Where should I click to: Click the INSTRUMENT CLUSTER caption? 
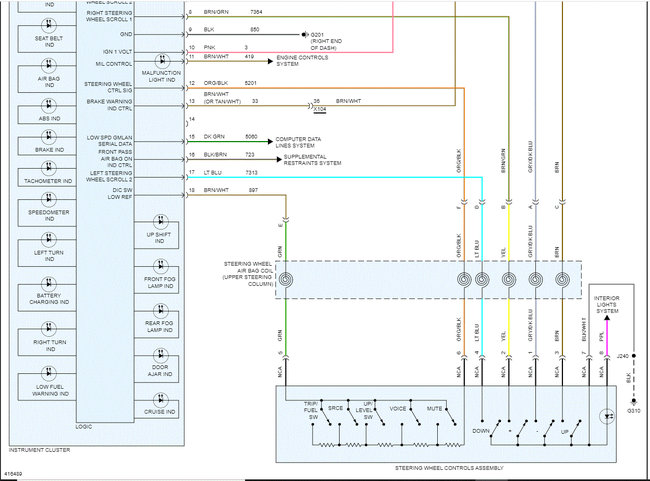pos(39,450)
